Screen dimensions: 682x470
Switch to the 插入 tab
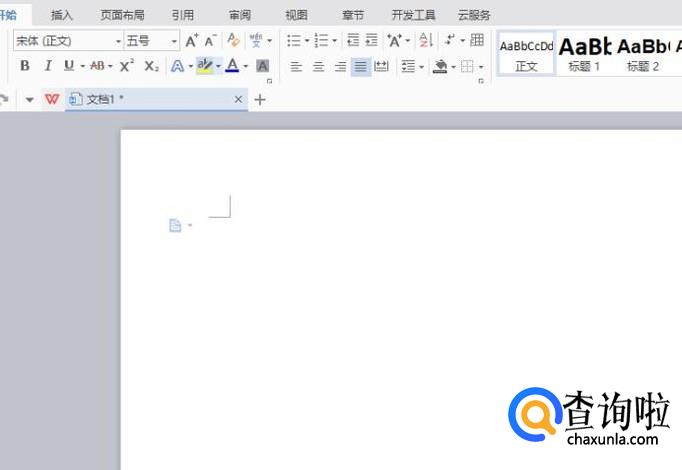coord(62,15)
